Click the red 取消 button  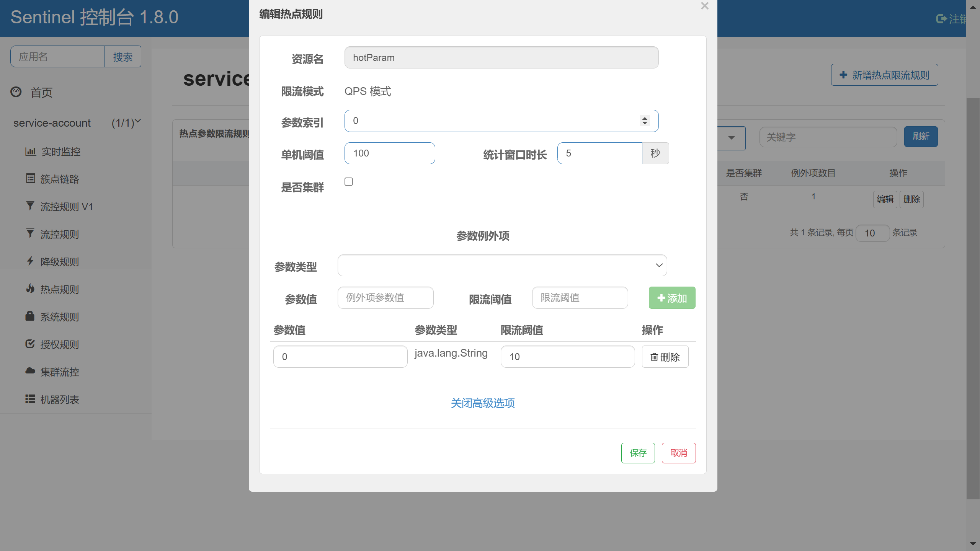coord(678,453)
